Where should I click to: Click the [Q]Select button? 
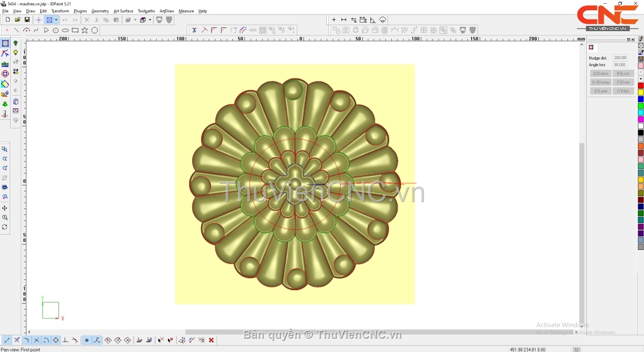click(x=601, y=74)
